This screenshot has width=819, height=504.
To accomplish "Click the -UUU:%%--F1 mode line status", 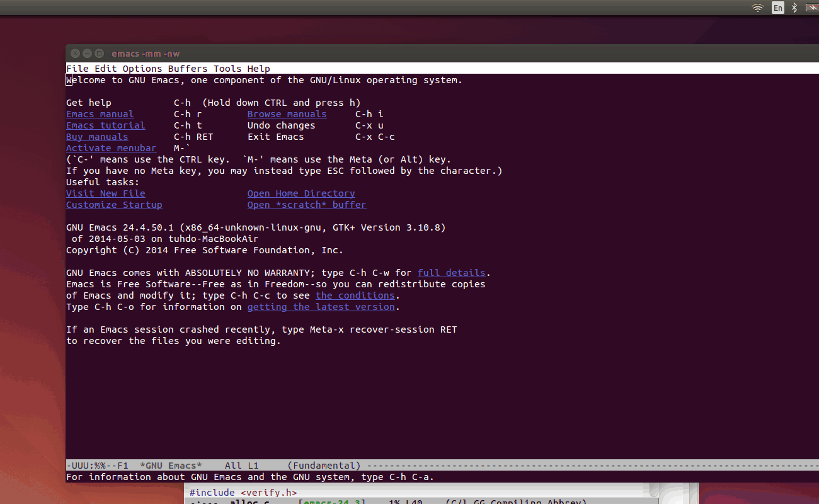I will 97,466.
